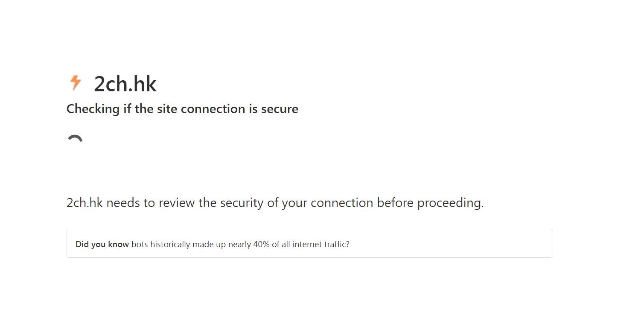Click the bold 'Did you know' label

102,245
